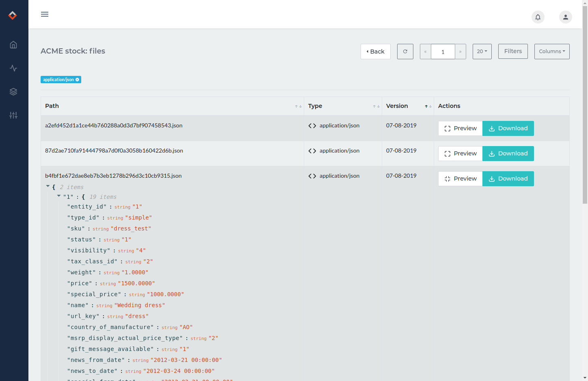The height and width of the screenshot is (381, 588).
Task: Sort by the Type column arrows
Action: (x=376, y=106)
